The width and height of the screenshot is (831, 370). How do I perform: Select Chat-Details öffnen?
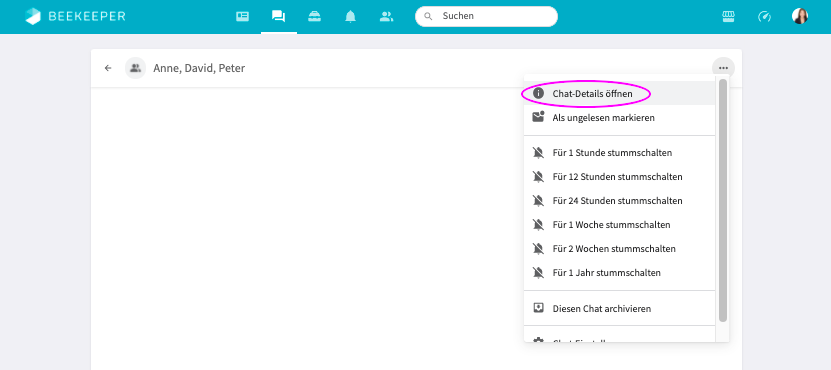point(620,93)
